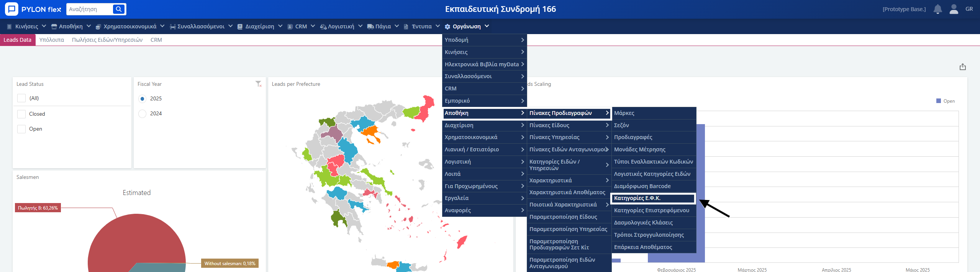Click the Διαχείριση book icon
980x272 pixels.
pyautogui.click(x=240, y=26)
